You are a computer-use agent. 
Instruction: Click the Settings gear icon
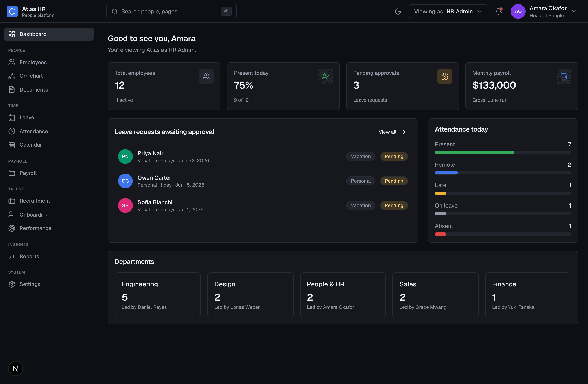coord(12,284)
